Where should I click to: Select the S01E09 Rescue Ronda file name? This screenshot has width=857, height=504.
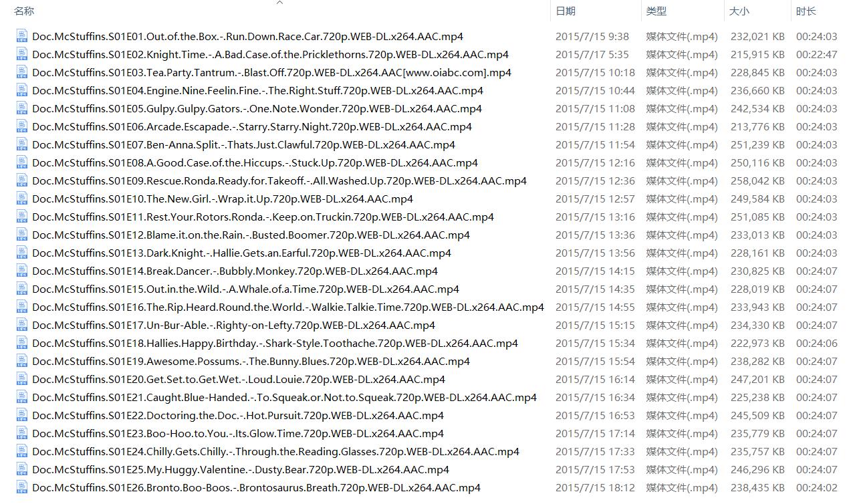279,180
